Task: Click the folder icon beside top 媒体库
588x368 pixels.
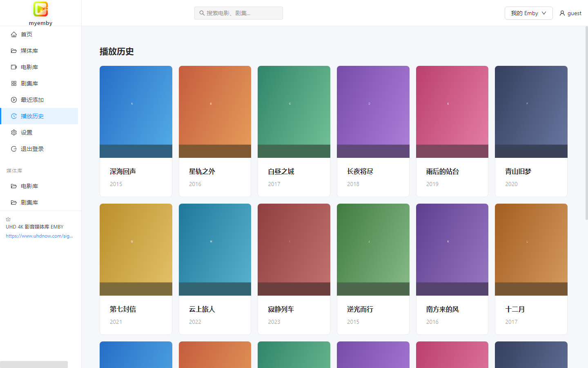Action: pyautogui.click(x=14, y=51)
